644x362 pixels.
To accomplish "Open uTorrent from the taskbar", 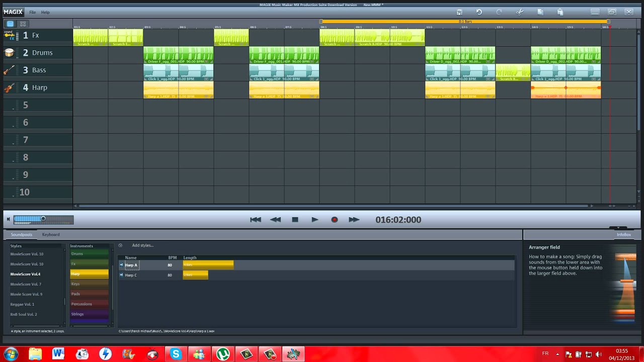I will coord(223,354).
